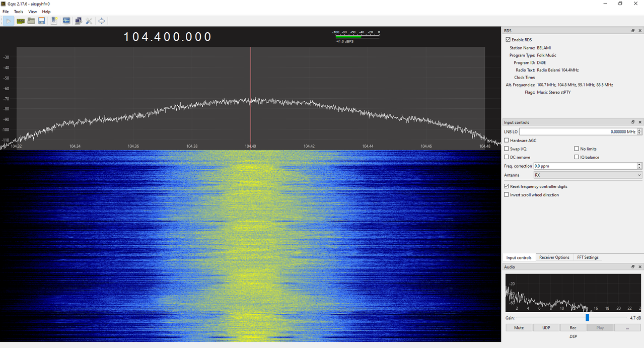Enable Invert scroll wheel direction
The image size is (644, 348).
point(507,195)
